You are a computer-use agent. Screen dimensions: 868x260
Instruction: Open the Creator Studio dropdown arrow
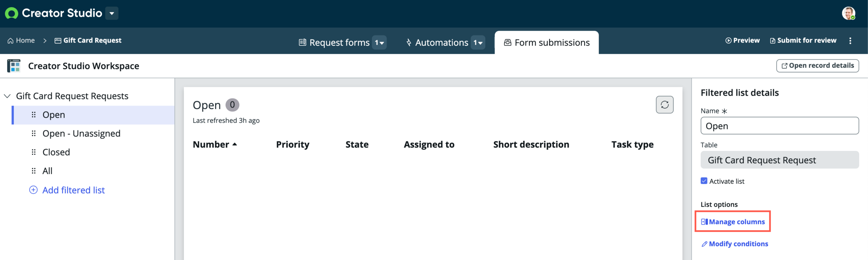(x=112, y=13)
